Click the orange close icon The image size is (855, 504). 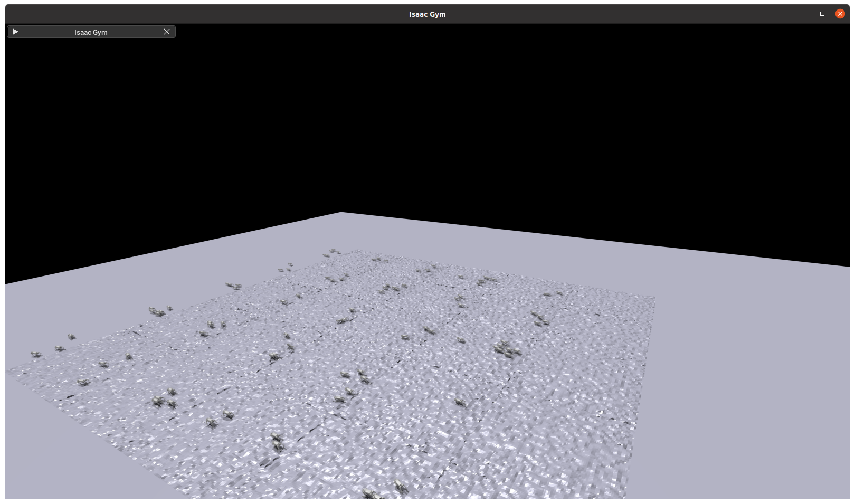click(840, 13)
